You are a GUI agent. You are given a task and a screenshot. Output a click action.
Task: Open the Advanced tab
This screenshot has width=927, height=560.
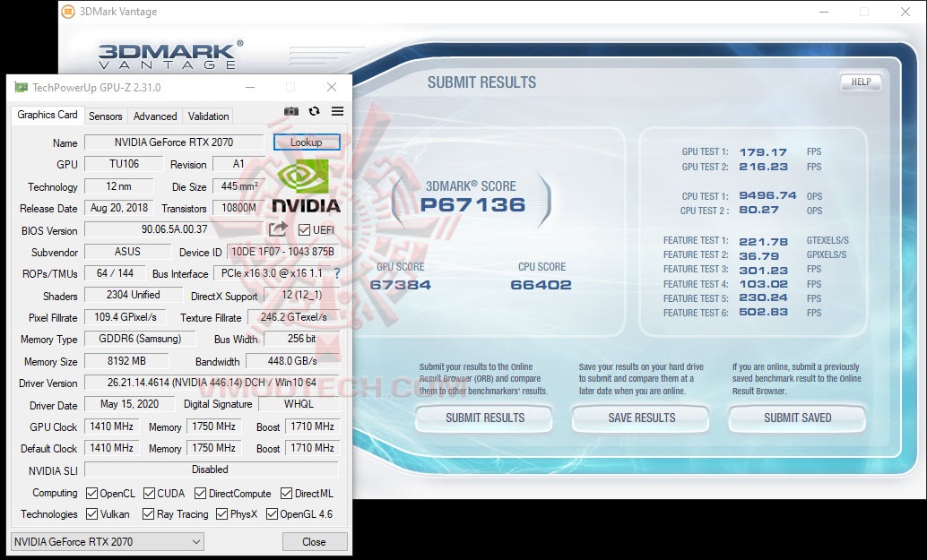click(155, 116)
